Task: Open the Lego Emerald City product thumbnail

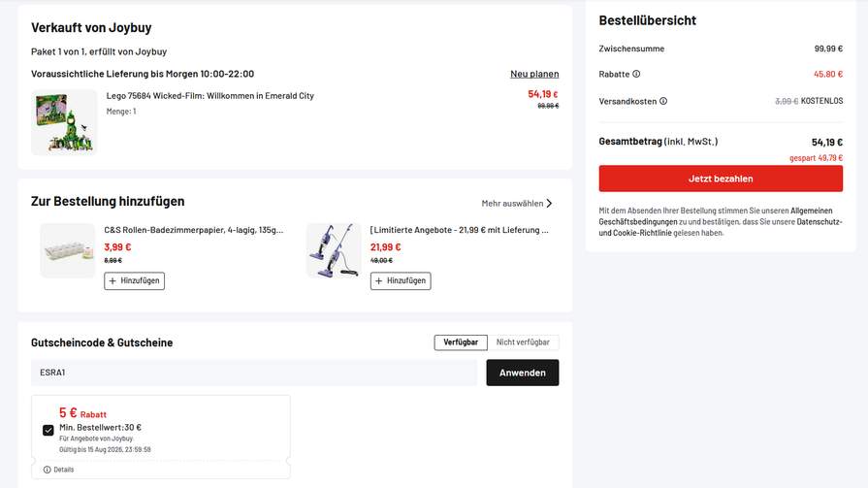Action: click(64, 122)
